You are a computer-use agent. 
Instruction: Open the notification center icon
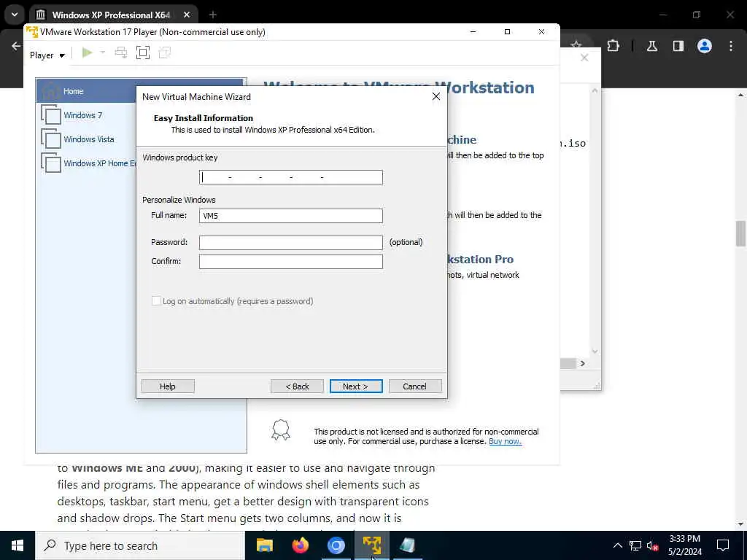point(723,545)
